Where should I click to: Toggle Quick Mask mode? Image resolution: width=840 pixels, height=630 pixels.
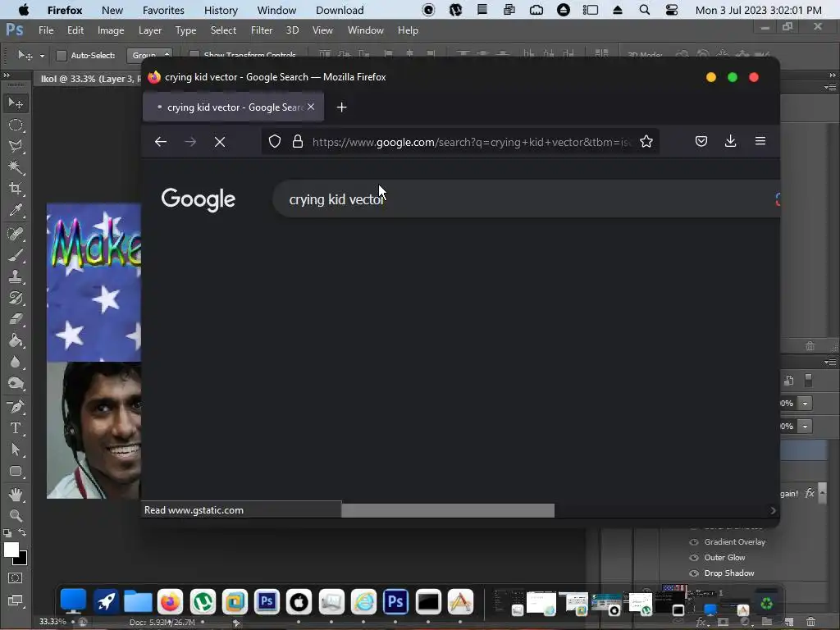click(15, 578)
